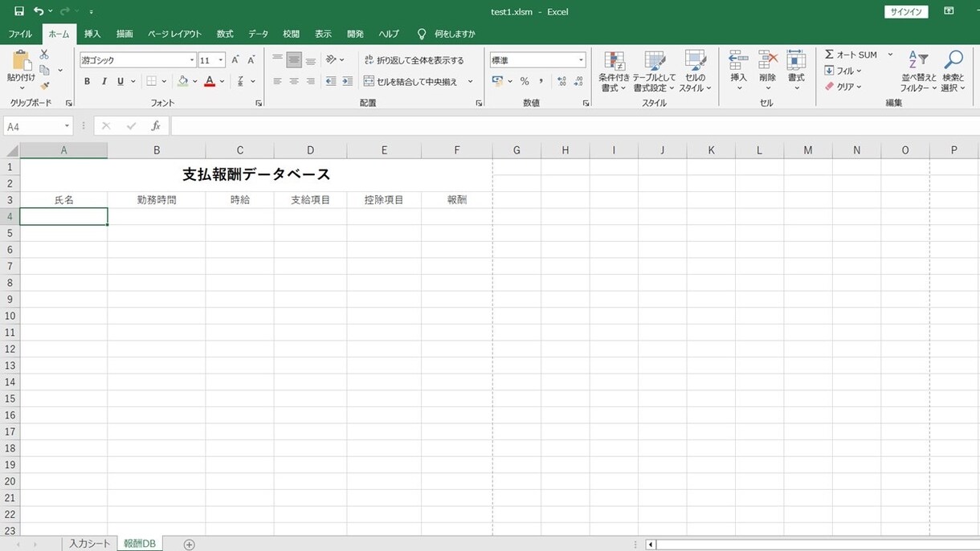Toggle italic formatting

(x=104, y=81)
